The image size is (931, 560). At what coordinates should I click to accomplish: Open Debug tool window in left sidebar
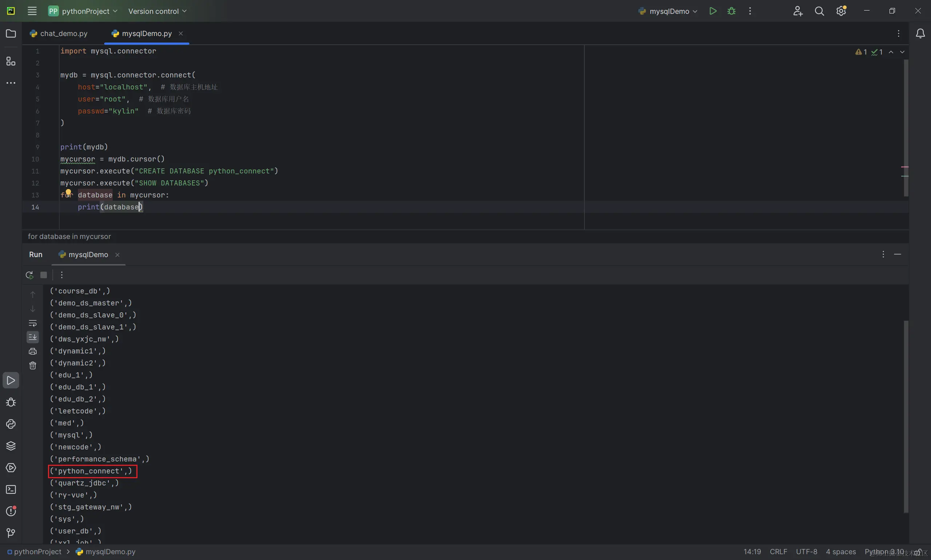[11, 402]
